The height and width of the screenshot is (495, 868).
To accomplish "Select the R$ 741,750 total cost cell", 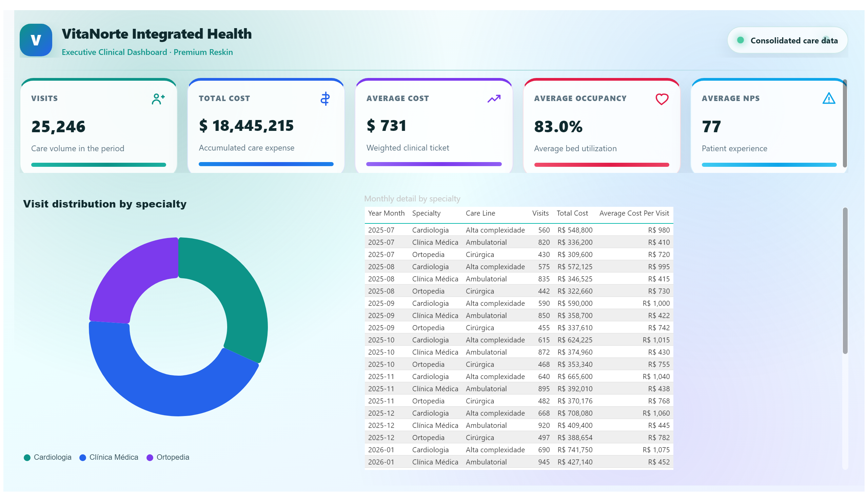I will point(575,451).
